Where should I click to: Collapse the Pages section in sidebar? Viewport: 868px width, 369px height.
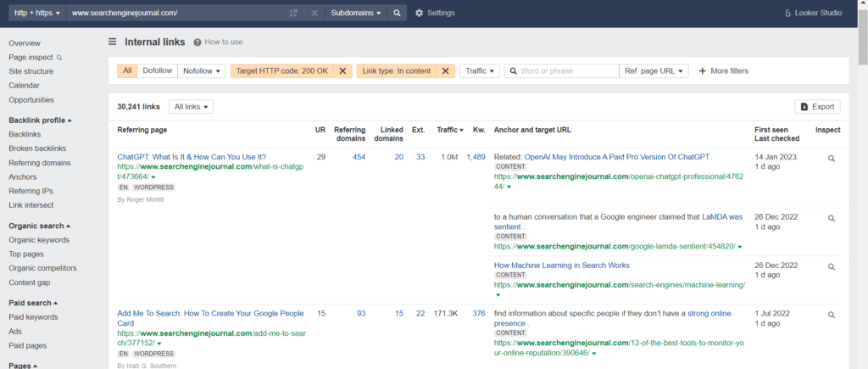tap(23, 366)
